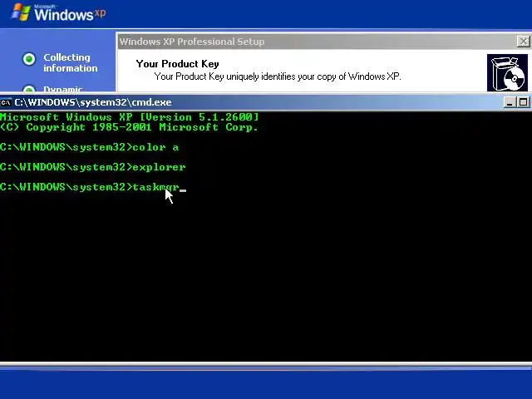Select the Dynamic step indicator in sidebar
532x399 pixels.
29,88
